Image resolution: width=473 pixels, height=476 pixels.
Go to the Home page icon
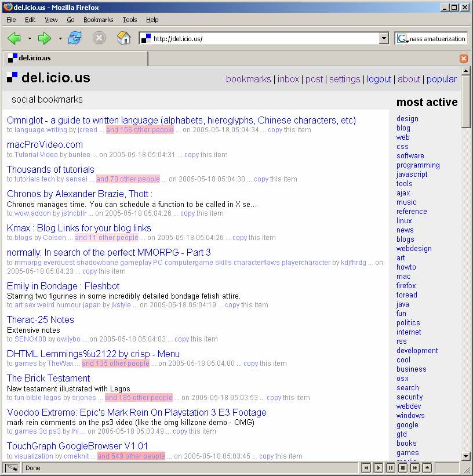point(124,38)
